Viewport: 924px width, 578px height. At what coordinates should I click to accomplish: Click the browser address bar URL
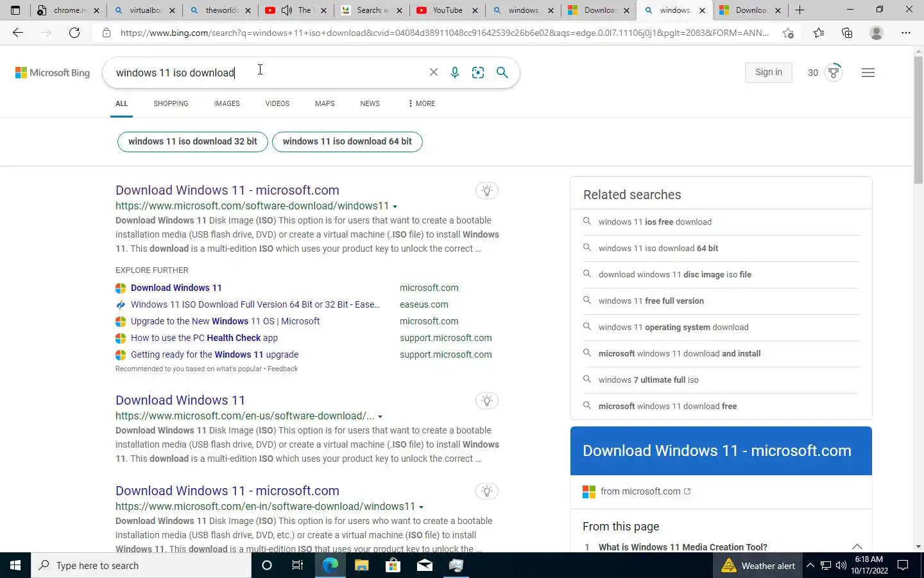[444, 33]
